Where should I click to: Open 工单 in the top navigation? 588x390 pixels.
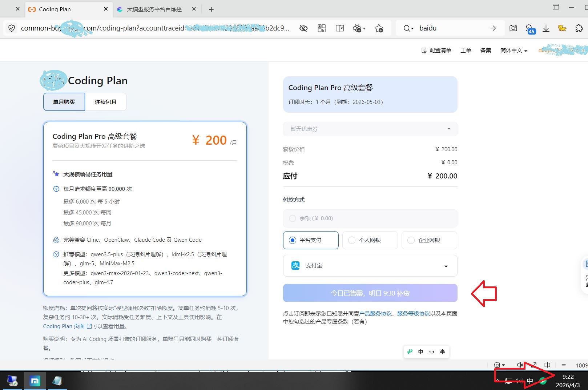pos(466,51)
